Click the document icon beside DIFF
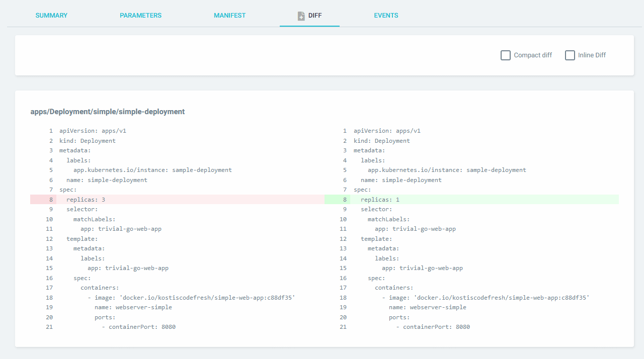The image size is (644, 359). (301, 16)
